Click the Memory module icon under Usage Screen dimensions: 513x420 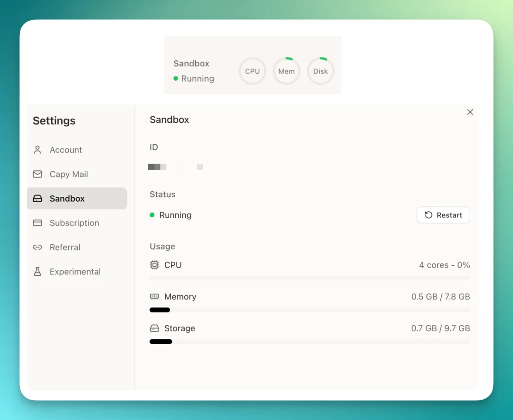coord(154,296)
